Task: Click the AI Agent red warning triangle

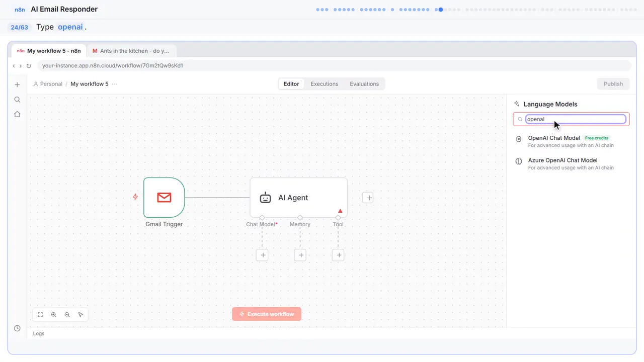Action: click(340, 211)
